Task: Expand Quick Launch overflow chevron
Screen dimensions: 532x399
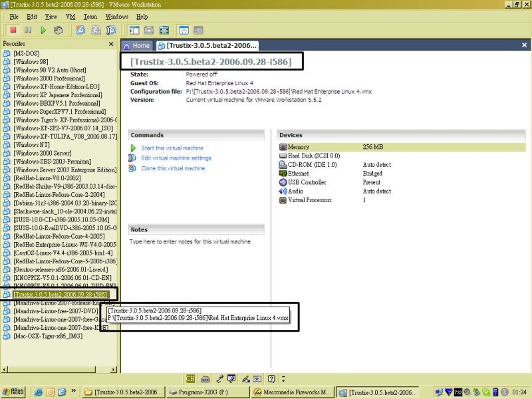Action: [x=74, y=391]
